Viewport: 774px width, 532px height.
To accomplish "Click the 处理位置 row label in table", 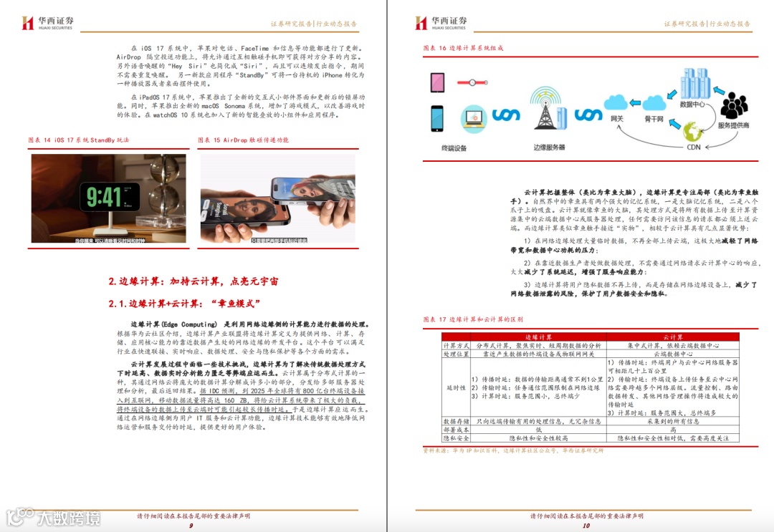I will coord(456,354).
